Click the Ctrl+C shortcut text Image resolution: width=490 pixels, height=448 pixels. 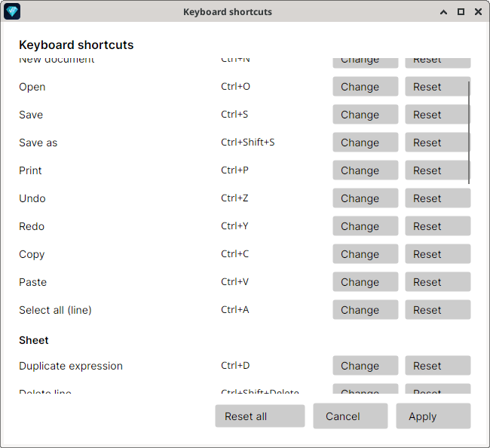coord(234,254)
